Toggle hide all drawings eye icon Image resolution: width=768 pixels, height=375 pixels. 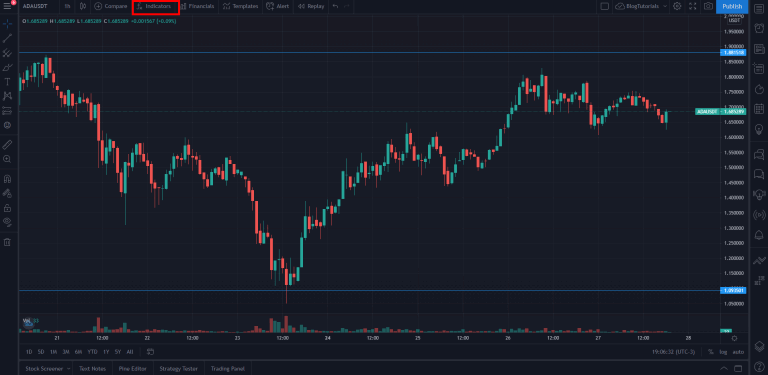(x=7, y=222)
